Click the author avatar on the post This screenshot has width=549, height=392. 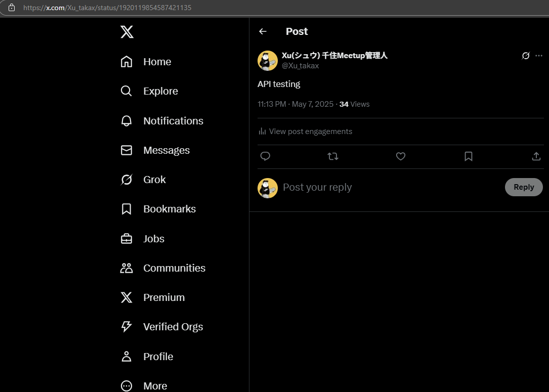(x=268, y=61)
